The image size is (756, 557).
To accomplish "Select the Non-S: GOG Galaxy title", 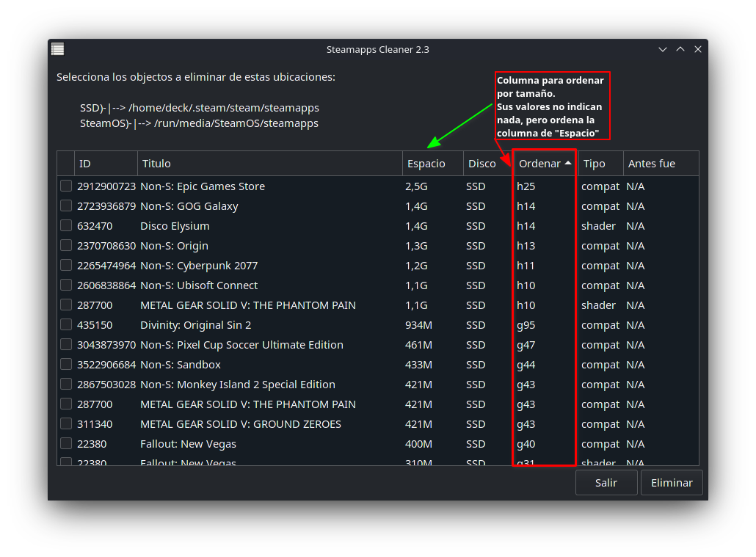I will (189, 206).
